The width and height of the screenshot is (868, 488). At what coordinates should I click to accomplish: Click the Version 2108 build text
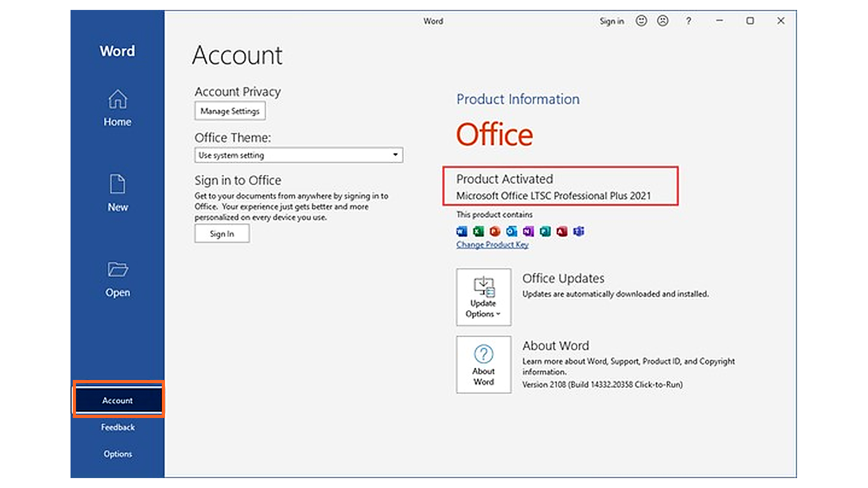point(603,385)
